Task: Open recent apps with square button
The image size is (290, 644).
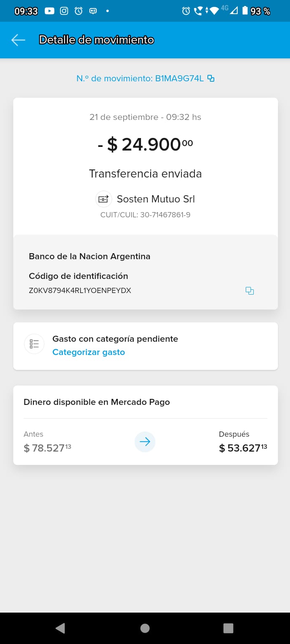Action: tap(228, 628)
